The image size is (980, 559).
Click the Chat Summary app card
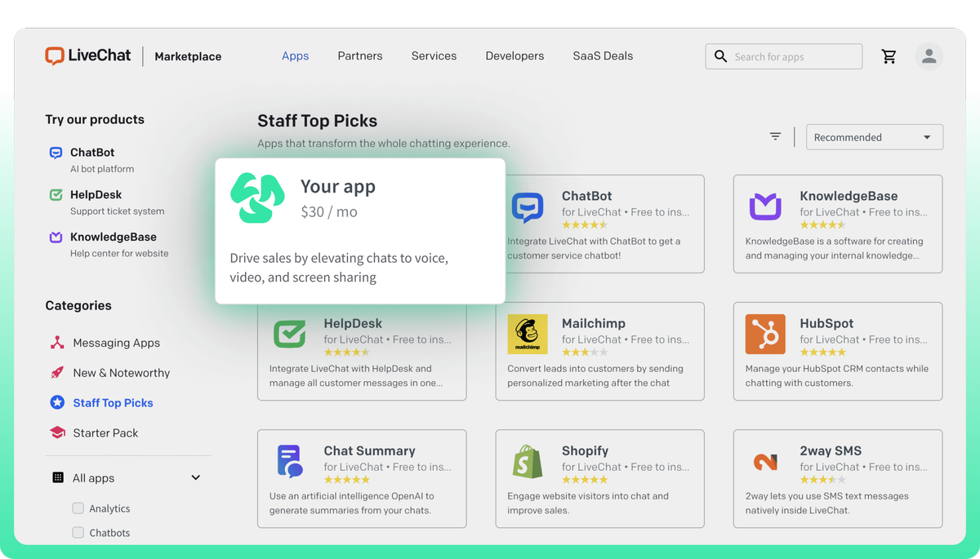(x=362, y=478)
